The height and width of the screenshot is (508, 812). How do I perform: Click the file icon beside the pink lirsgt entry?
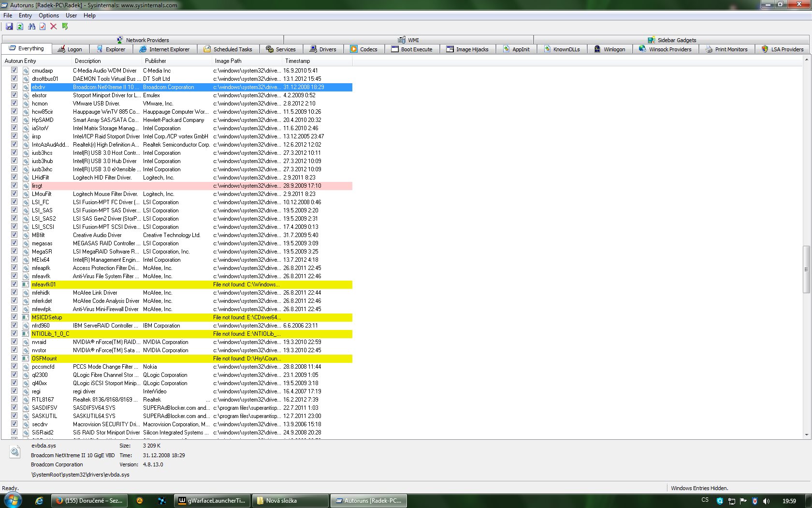26,186
